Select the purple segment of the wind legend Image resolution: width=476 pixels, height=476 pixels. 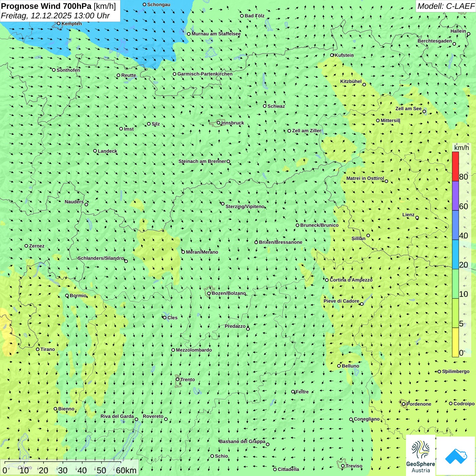click(x=455, y=196)
